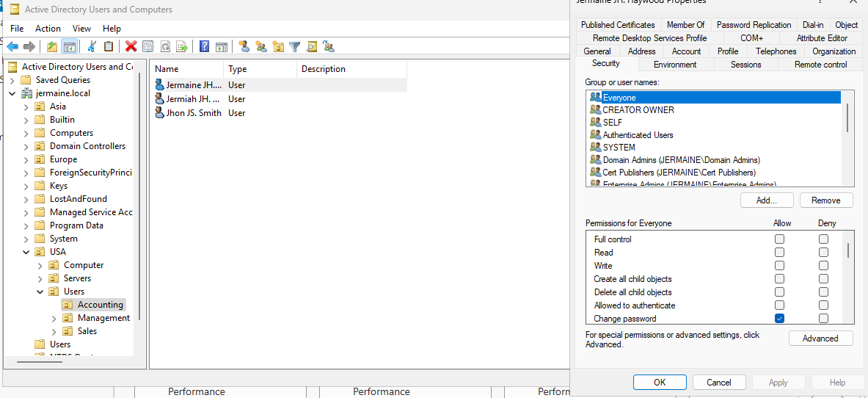Click the group icon next to SYSTEM
Image resolution: width=868 pixels, height=398 pixels.
[596, 148]
